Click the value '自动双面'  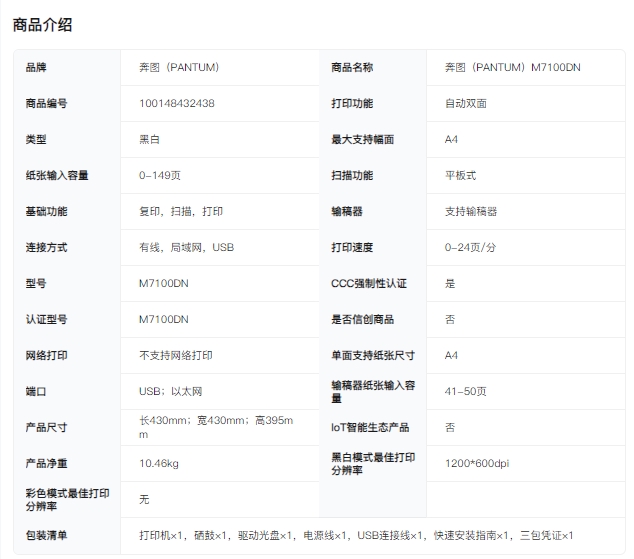pyautogui.click(x=465, y=103)
